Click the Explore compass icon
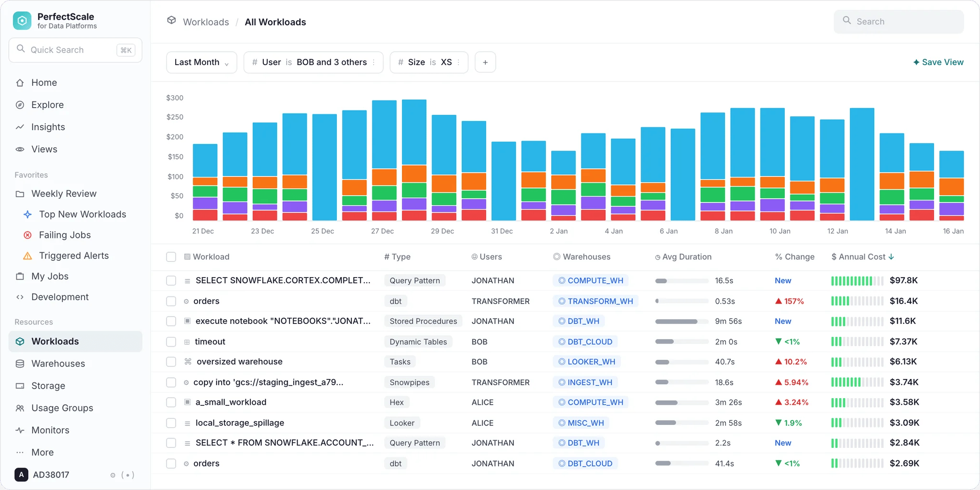This screenshot has height=490, width=980. coord(20,105)
